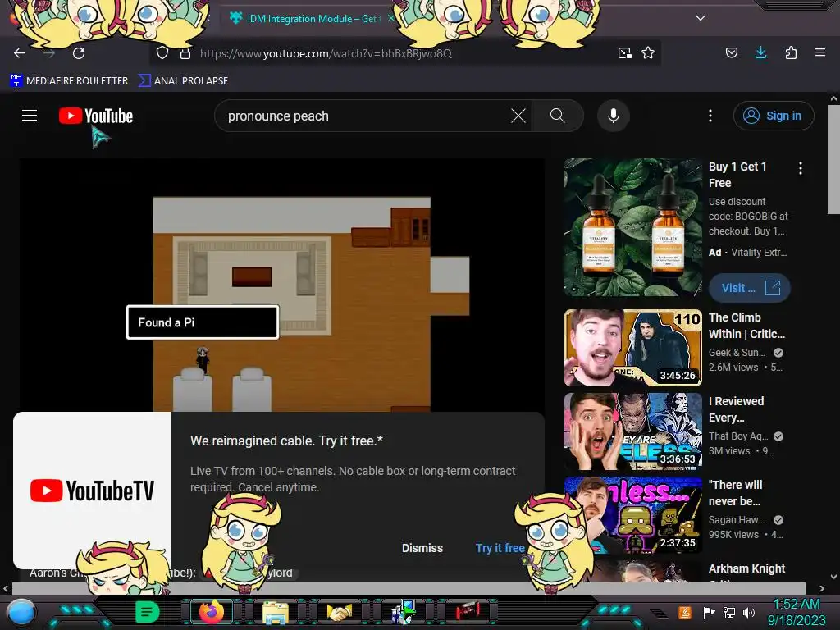Viewport: 840px width, 630px height.
Task: Open The Climb Within video title
Action: 746,326
